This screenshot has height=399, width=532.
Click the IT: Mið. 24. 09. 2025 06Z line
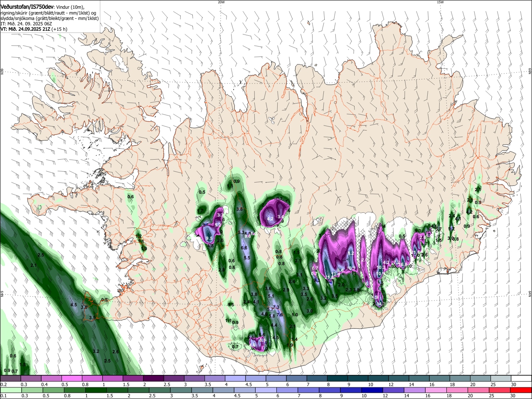[26, 24]
